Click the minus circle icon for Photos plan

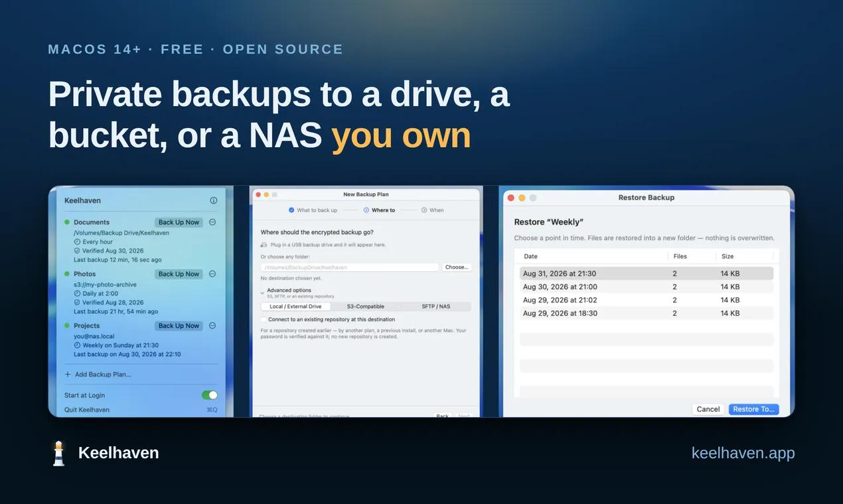[x=212, y=274]
